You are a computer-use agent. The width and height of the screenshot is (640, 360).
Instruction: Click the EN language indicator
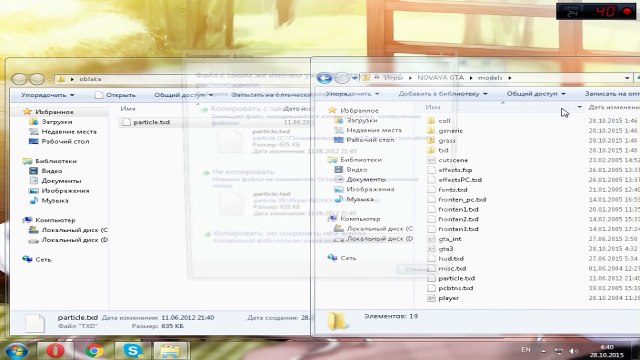coord(526,350)
